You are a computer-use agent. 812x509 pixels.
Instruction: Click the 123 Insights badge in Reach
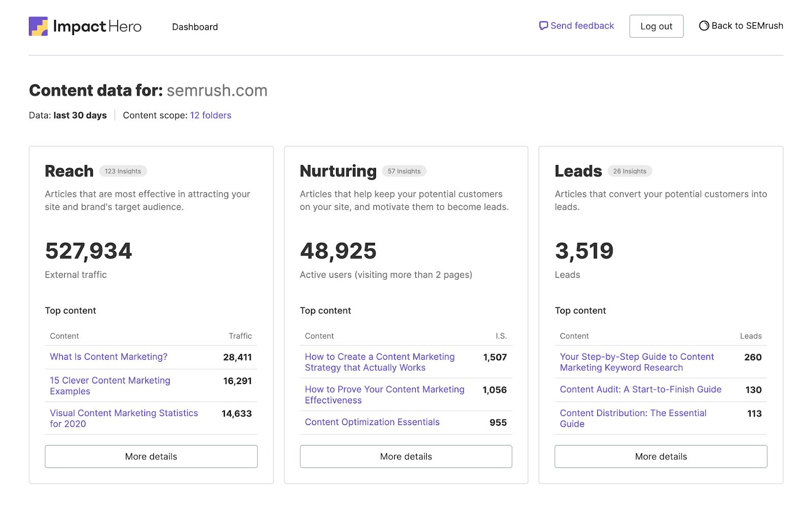[123, 171]
